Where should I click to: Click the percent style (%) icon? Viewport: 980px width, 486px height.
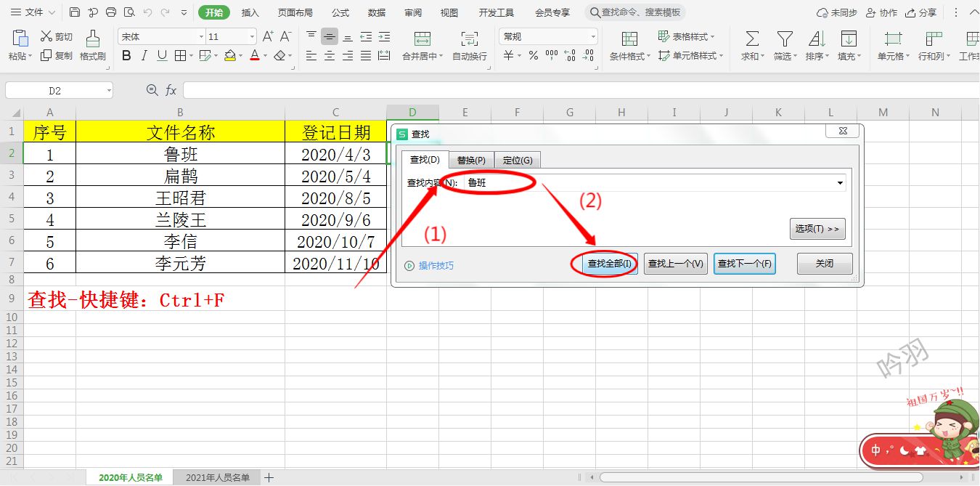534,55
